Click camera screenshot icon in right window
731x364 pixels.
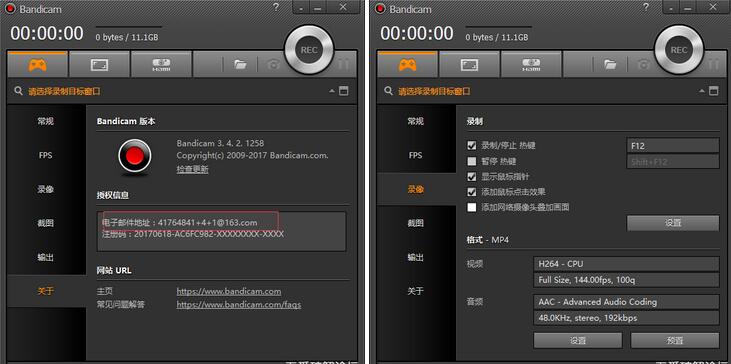pyautogui.click(x=643, y=65)
